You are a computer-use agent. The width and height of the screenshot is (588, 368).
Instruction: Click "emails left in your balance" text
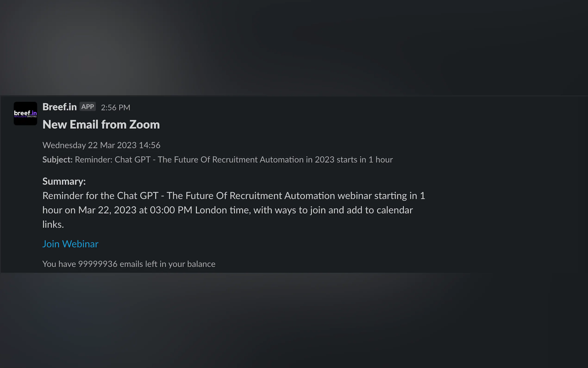pos(167,264)
